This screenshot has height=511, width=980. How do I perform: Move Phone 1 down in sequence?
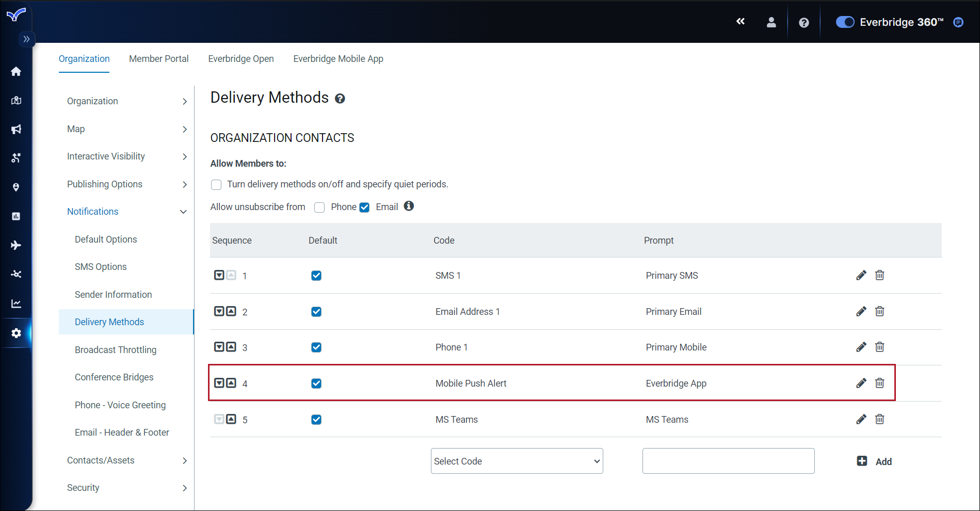click(x=219, y=347)
